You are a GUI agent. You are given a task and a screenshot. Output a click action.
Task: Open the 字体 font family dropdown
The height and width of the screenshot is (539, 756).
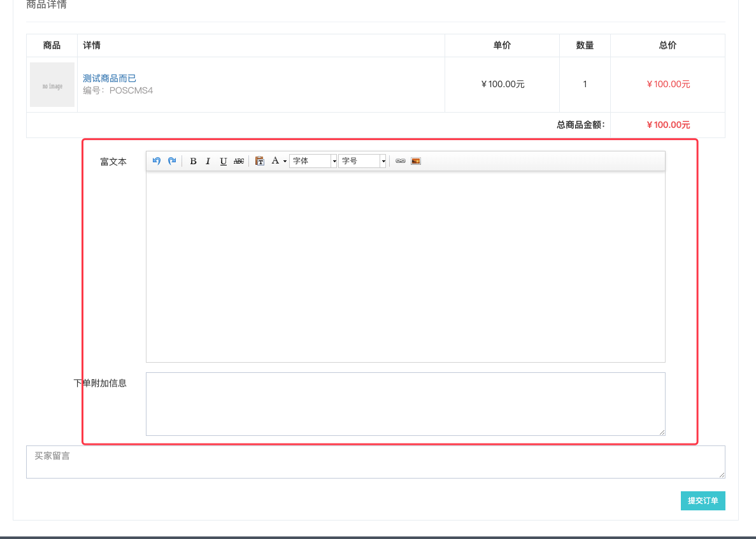[313, 161]
